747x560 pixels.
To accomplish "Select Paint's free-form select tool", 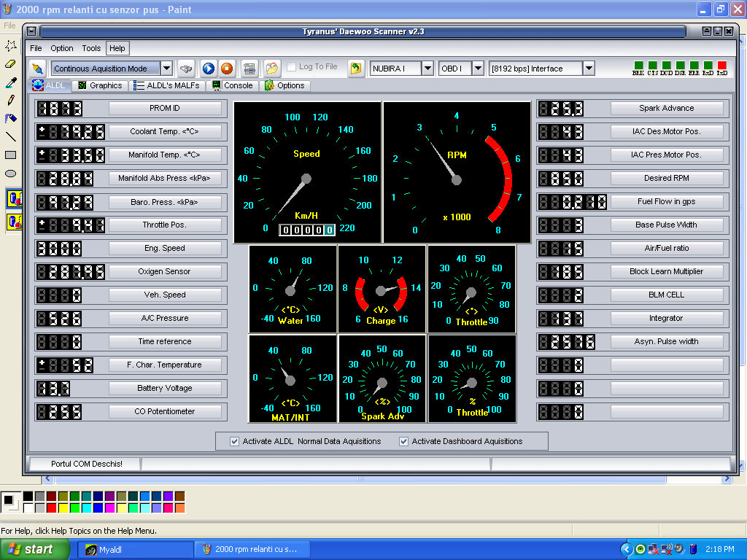I will click(x=11, y=45).
